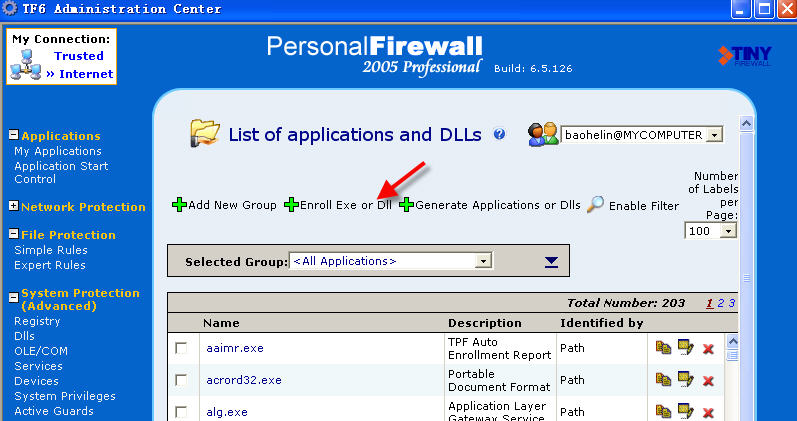Delete acrord32.exe with red X
This screenshot has width=797, height=421.
pos(708,380)
